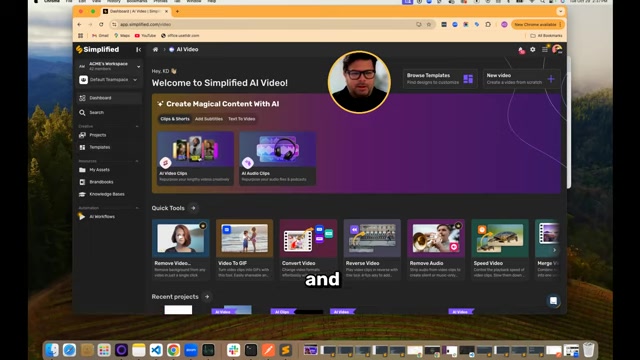Viewport: 640px width, 360px height.
Task: Collapse the Creative sidebar section
Action: [x=137, y=127]
